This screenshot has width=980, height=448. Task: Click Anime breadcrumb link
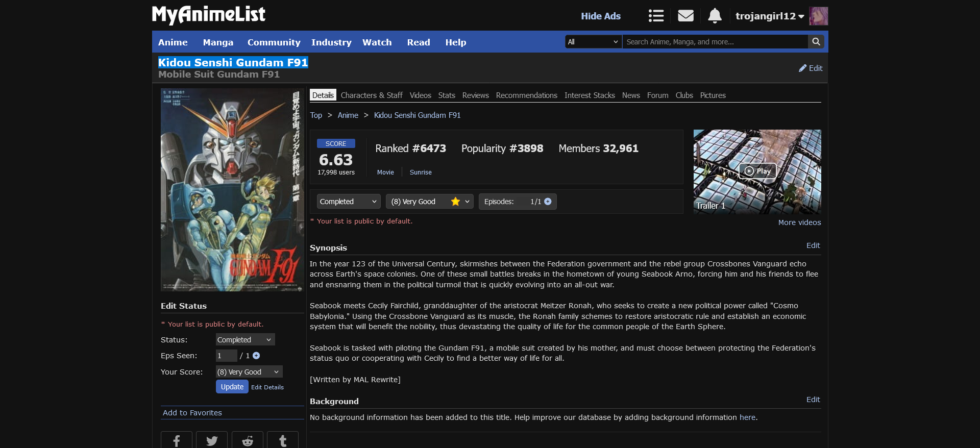(348, 115)
